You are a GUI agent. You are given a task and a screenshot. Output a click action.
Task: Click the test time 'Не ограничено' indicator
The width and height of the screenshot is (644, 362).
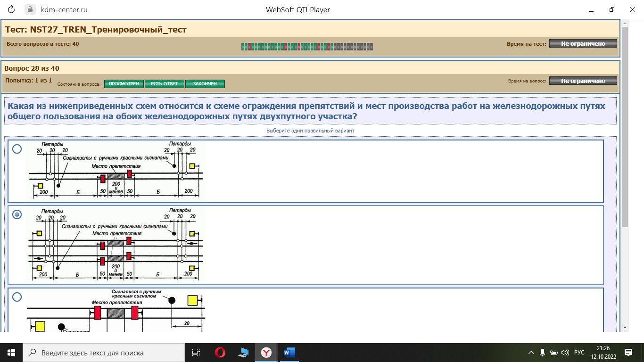[x=583, y=43]
